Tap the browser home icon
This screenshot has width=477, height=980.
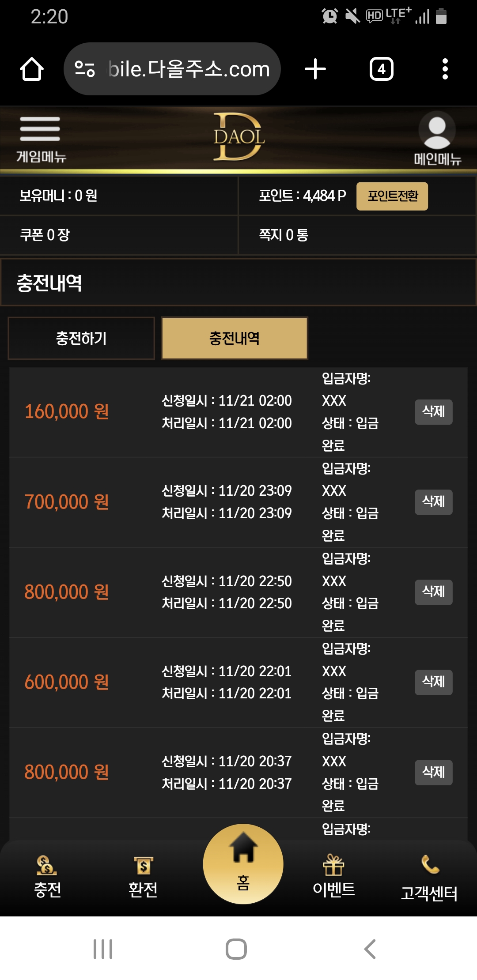[32, 69]
